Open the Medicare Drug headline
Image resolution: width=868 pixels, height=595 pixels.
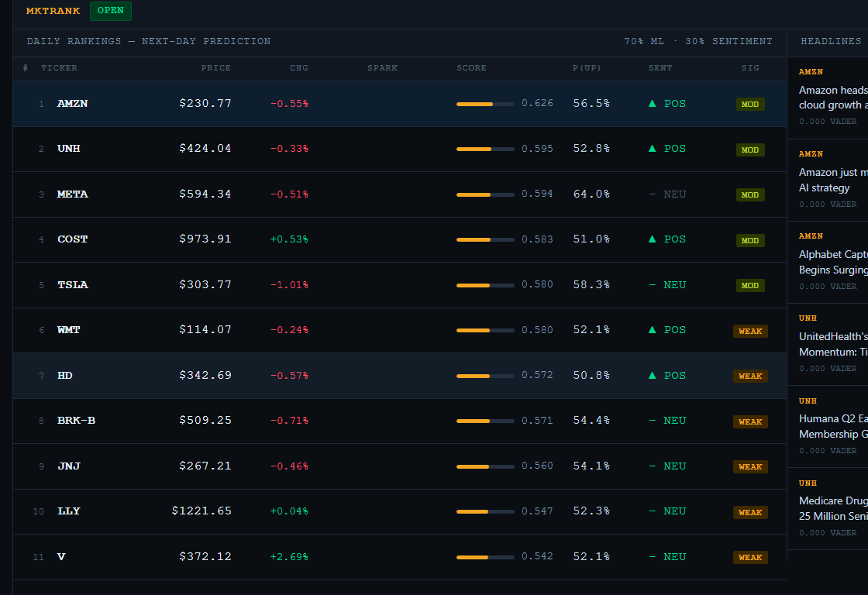[833, 508]
